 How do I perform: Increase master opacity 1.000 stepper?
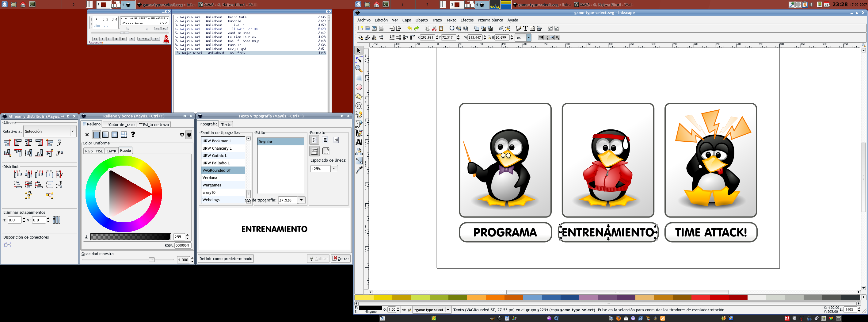[x=192, y=258]
